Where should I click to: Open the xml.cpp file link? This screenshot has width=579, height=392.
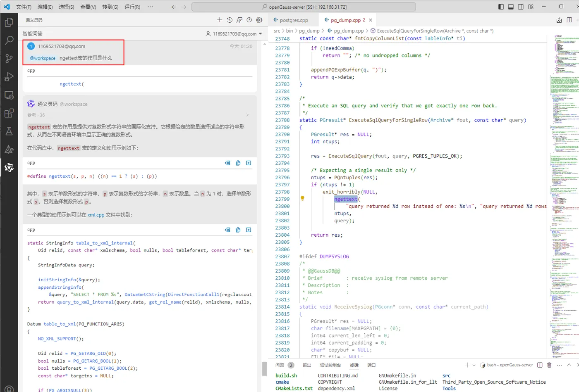click(x=96, y=215)
